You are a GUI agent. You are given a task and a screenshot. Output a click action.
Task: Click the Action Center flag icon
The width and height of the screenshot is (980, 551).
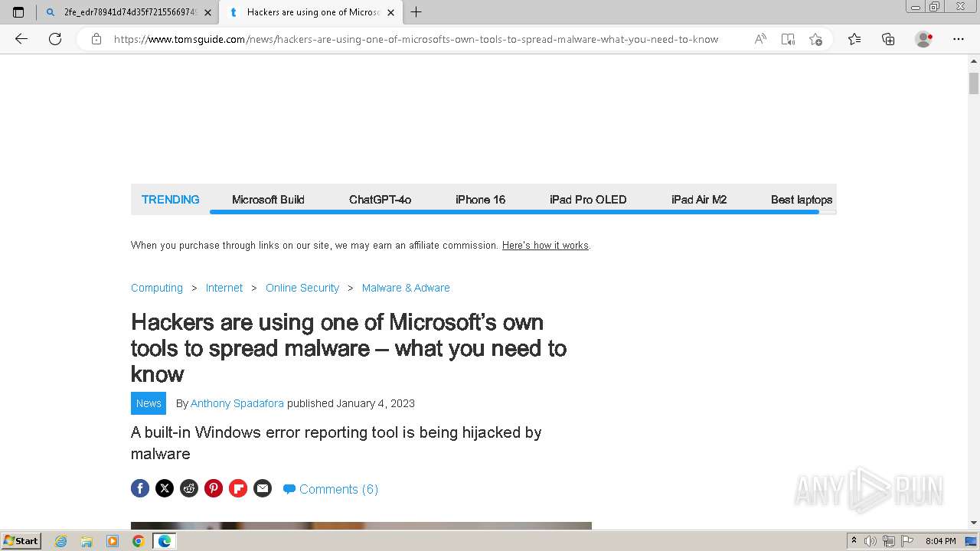pyautogui.click(x=906, y=541)
